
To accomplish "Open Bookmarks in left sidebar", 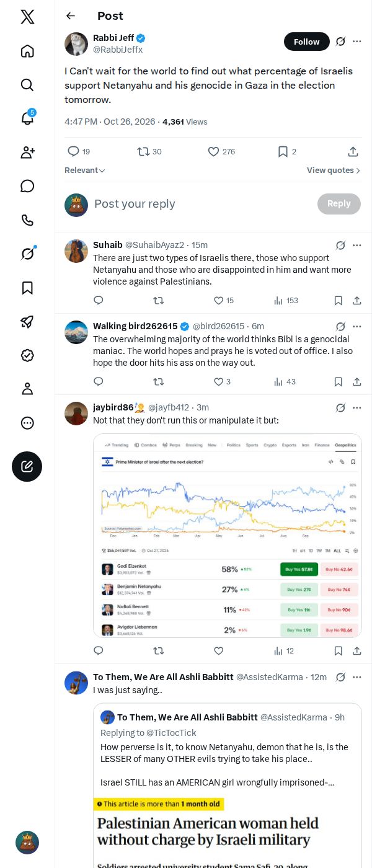I will click(x=27, y=288).
